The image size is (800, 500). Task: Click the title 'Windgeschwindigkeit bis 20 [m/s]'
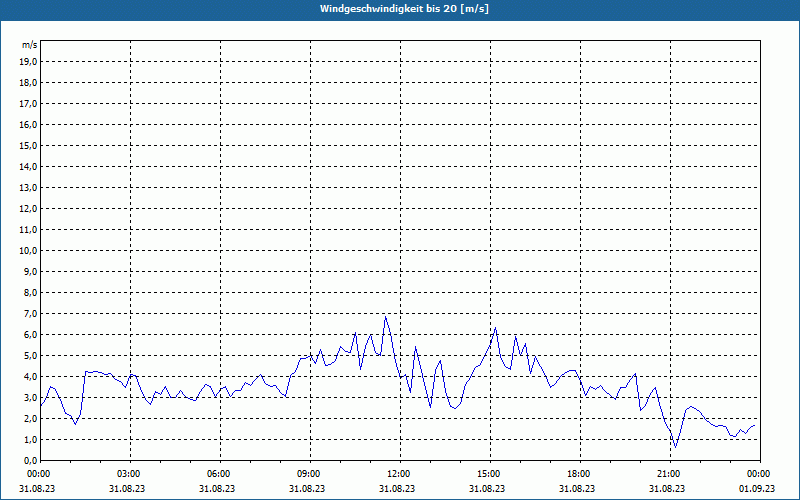tap(404, 9)
